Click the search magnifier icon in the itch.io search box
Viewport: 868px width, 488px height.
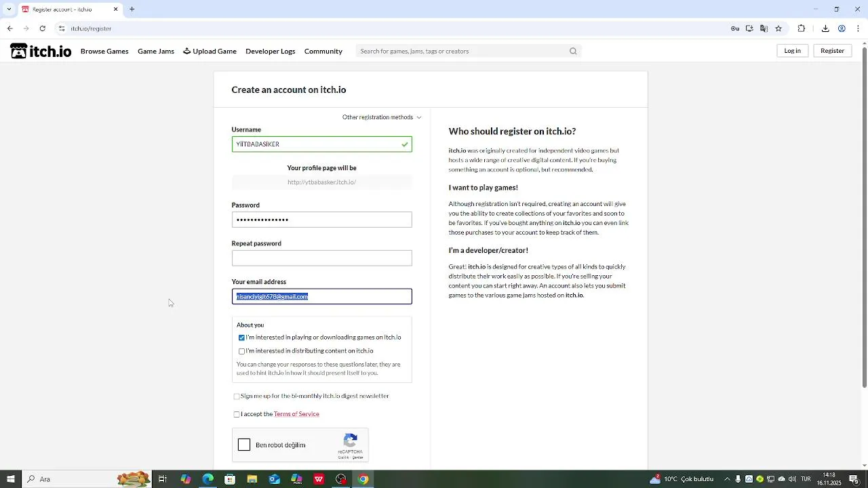pyautogui.click(x=573, y=51)
